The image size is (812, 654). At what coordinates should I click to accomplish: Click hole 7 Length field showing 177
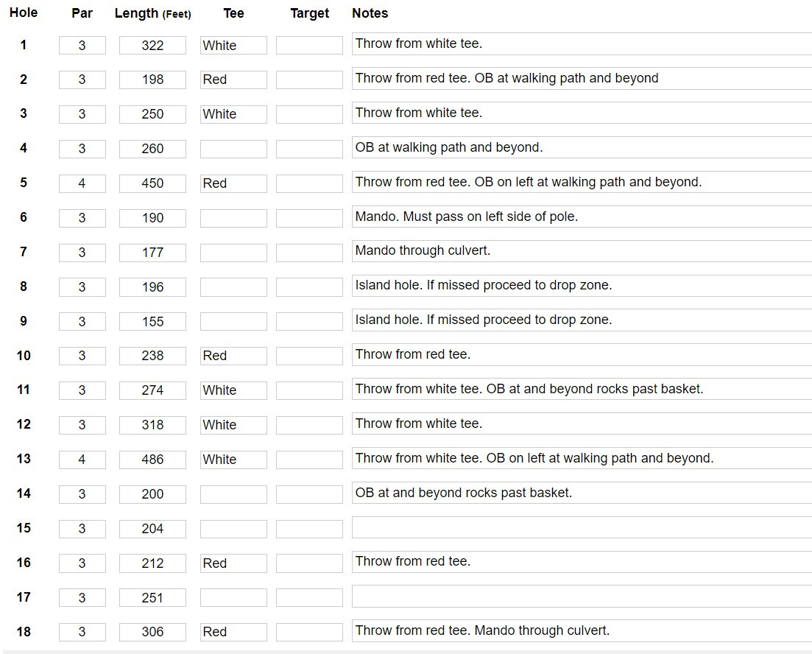(152, 253)
